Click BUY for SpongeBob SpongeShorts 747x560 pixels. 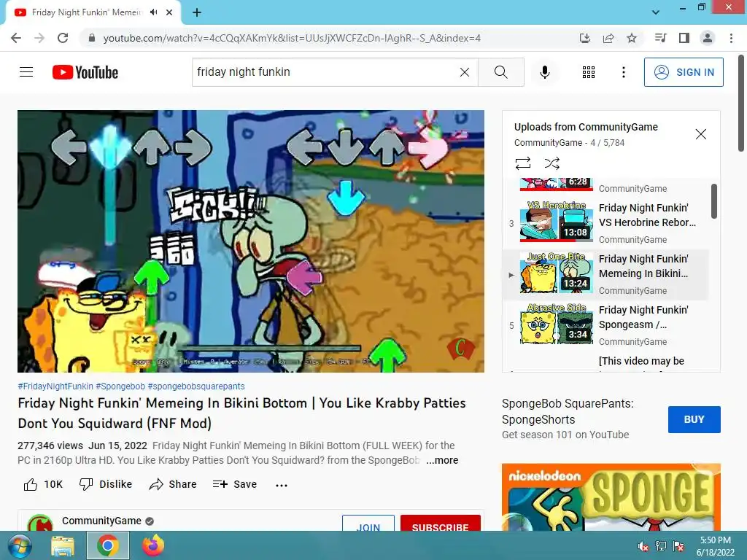point(694,419)
